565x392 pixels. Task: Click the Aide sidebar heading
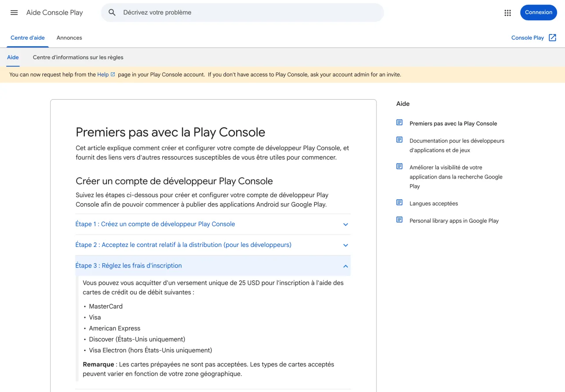[403, 104]
